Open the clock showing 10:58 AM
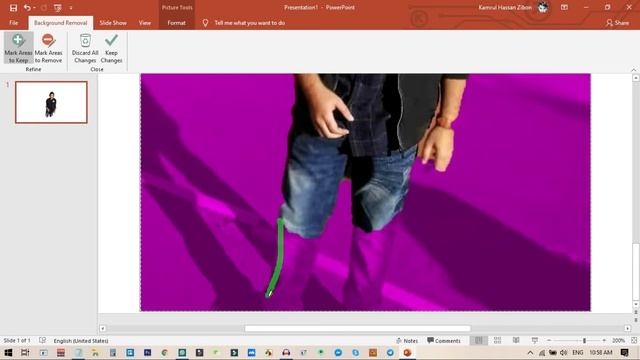Image resolution: width=640 pixels, height=360 pixels. pyautogui.click(x=600, y=353)
